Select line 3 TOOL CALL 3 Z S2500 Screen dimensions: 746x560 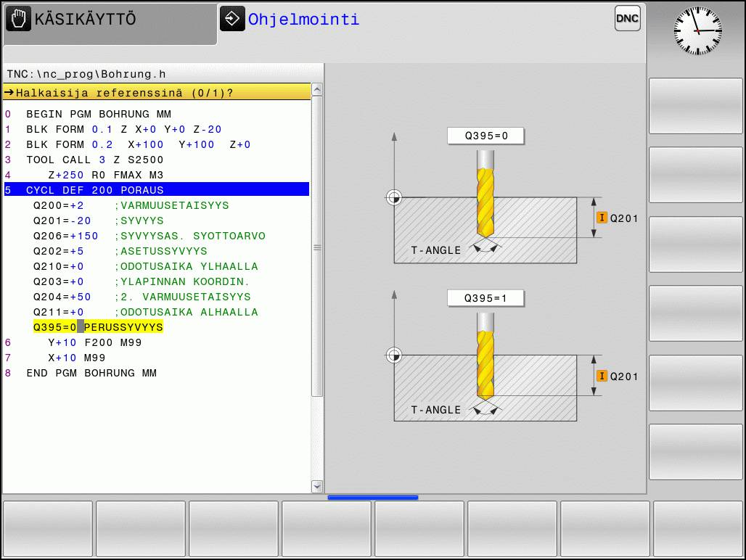click(157, 160)
